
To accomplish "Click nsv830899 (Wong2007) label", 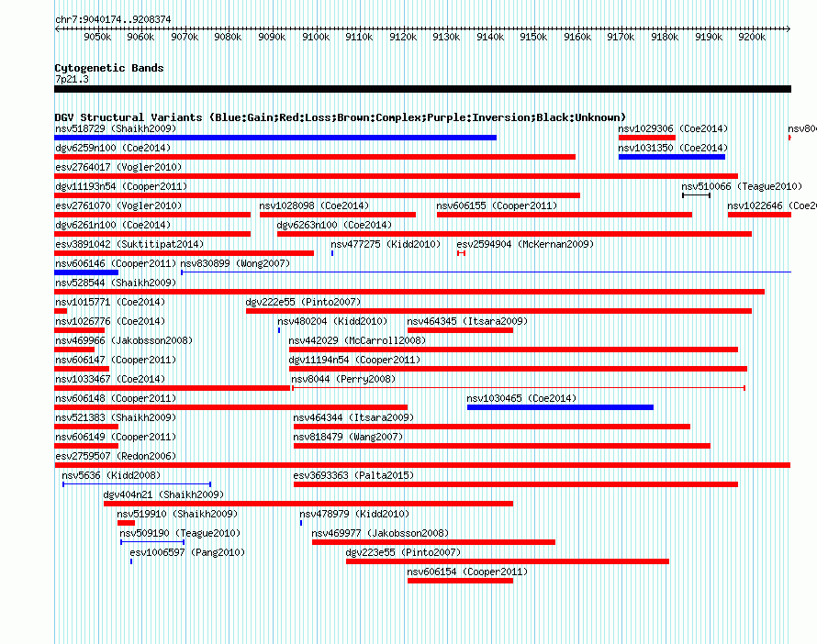I will tap(235, 263).
